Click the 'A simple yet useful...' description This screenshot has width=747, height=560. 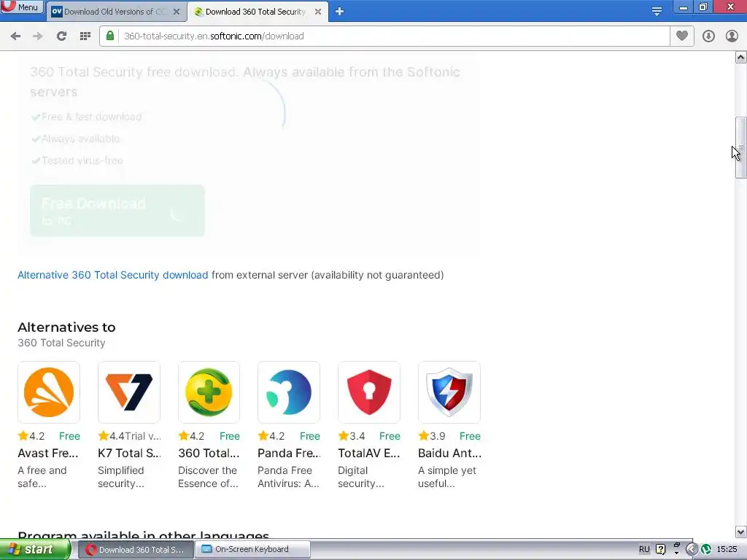pyautogui.click(x=447, y=477)
